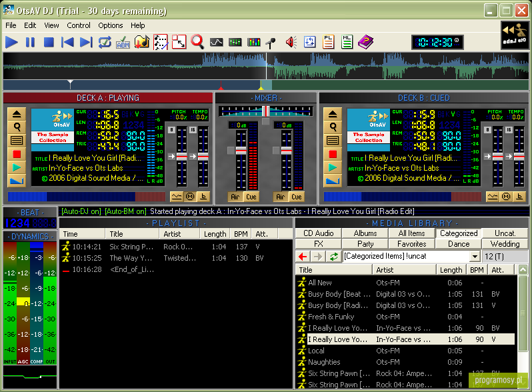The width and height of the screenshot is (532, 392).
Task: Open the purple help book icon
Action: point(365,42)
